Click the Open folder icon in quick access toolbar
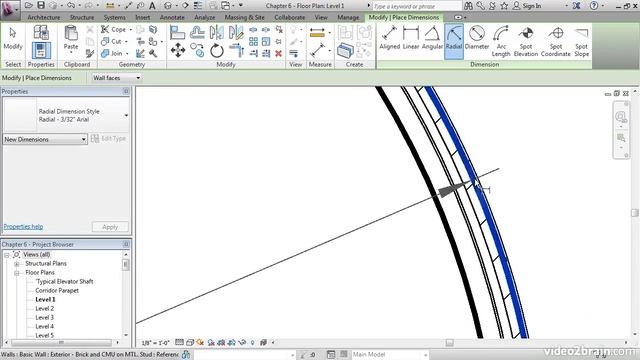Image resolution: width=640 pixels, height=360 pixels. 29,5
